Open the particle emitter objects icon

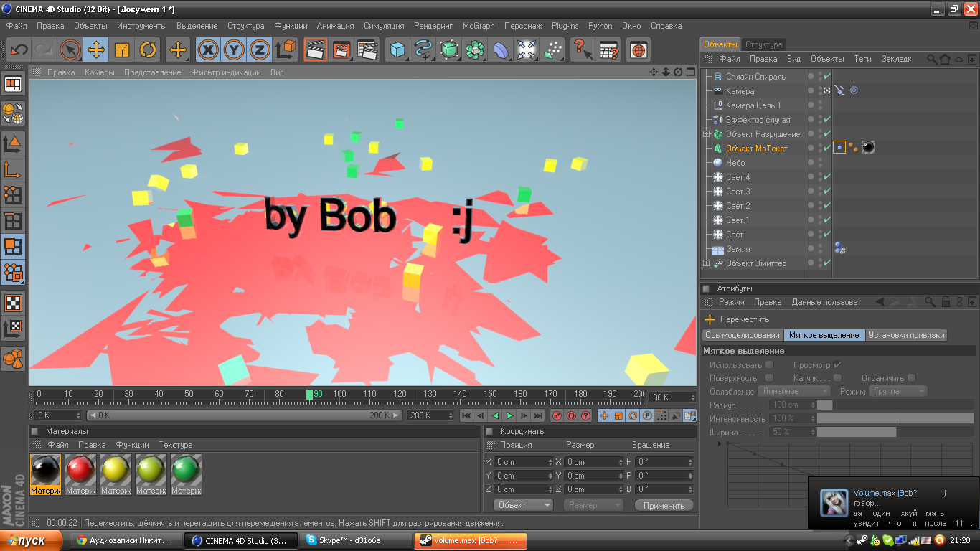pos(552,50)
